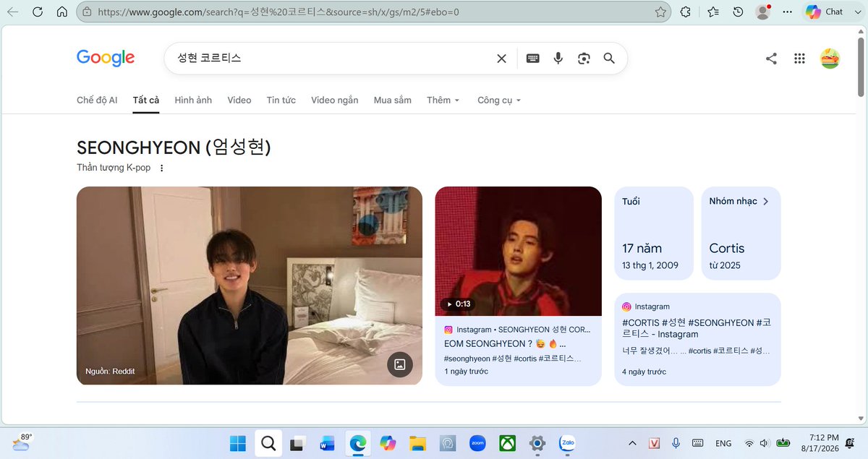Open Xbox app from taskbar

click(507, 443)
